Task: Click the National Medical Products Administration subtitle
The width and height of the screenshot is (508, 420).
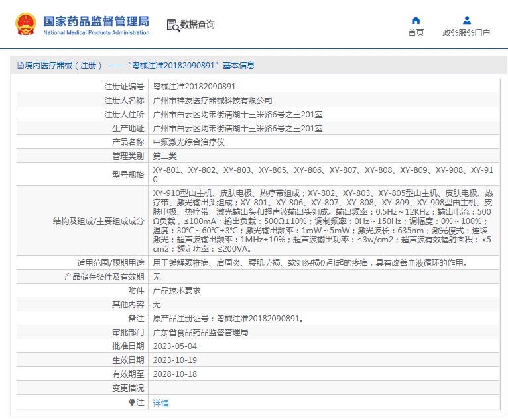Action: point(96,32)
